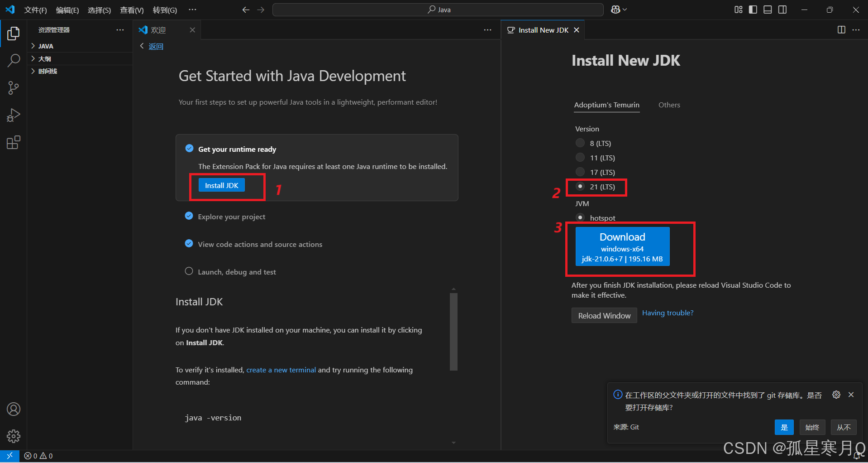The image size is (868, 463).
Task: Open Source Control view in activity bar
Action: (14, 88)
